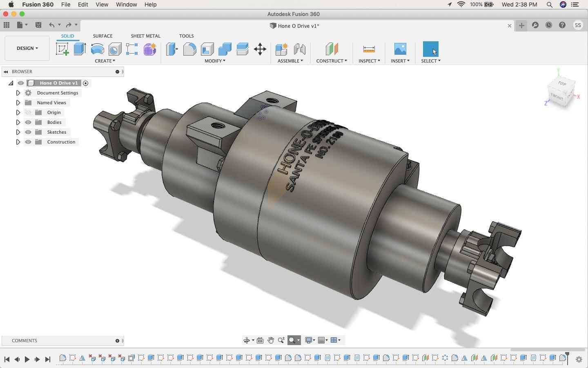Switch to the TOOLS tab

pos(186,36)
